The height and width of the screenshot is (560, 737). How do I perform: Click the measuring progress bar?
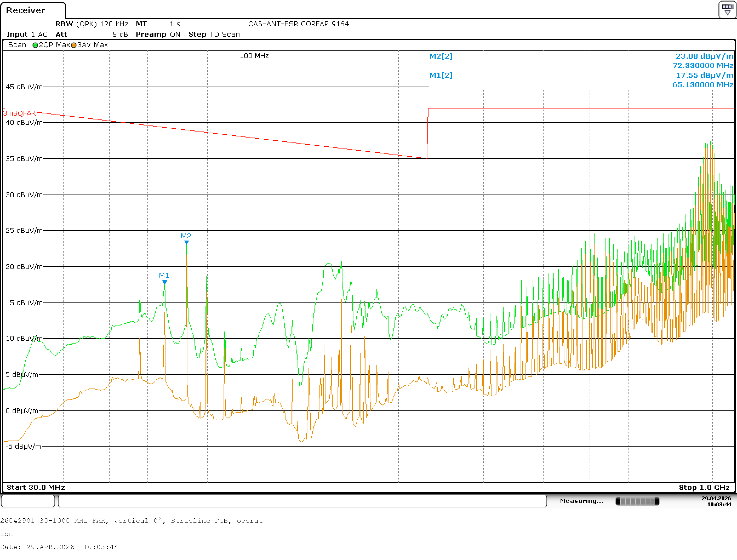637,501
